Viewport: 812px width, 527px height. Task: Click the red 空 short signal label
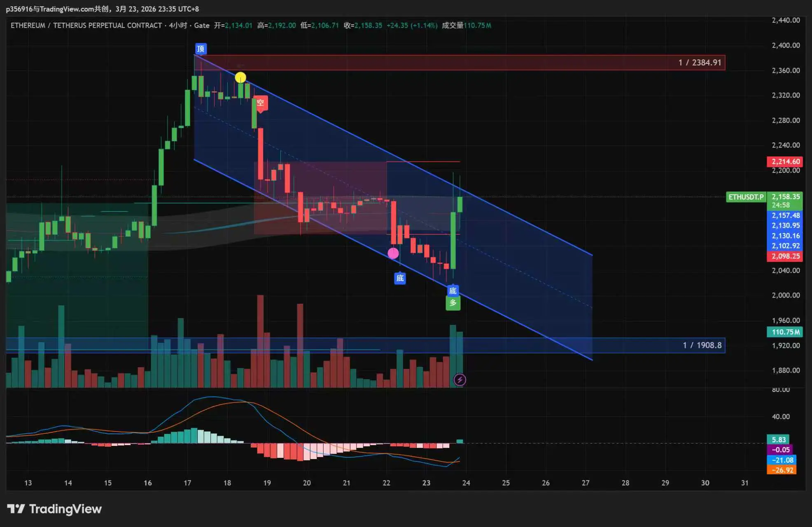pyautogui.click(x=260, y=103)
